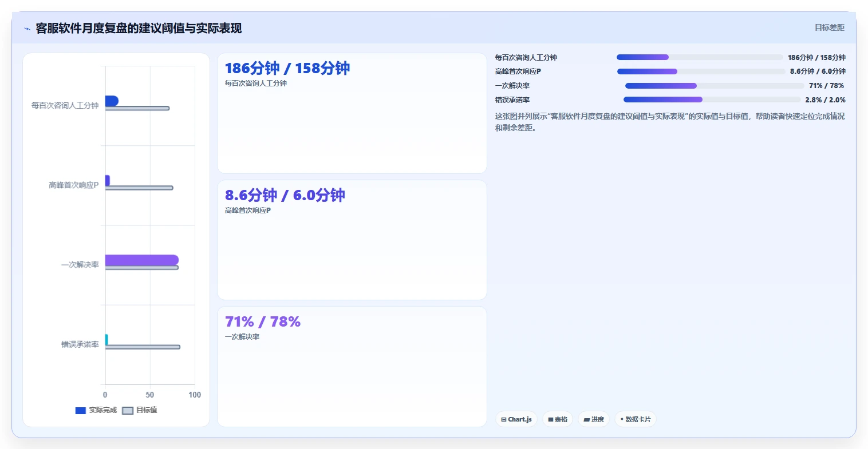Select chart axis label 一次解决率
Image resolution: width=868 pixels, height=449 pixels.
pos(80,265)
